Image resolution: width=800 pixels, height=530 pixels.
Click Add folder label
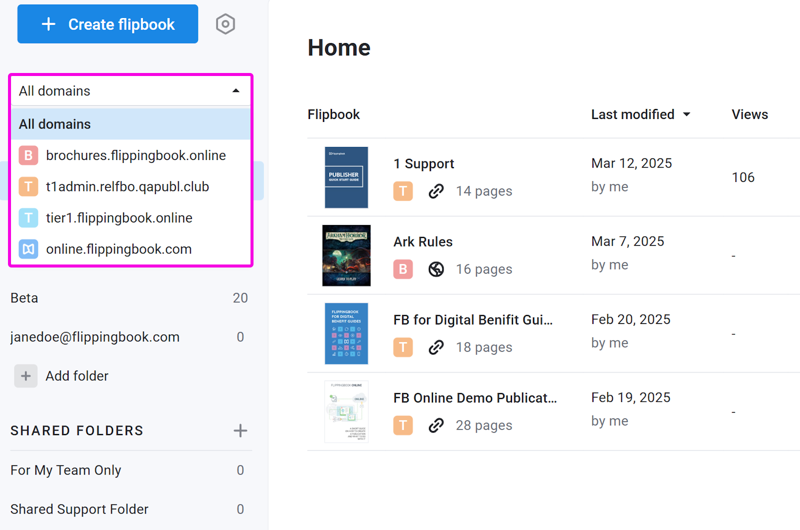(x=77, y=376)
